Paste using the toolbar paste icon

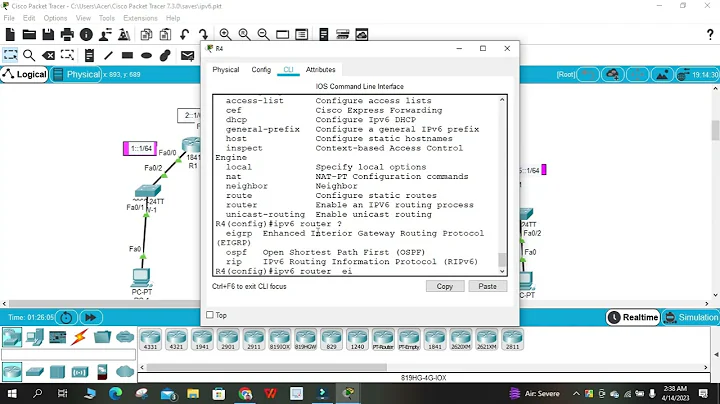click(x=165, y=34)
